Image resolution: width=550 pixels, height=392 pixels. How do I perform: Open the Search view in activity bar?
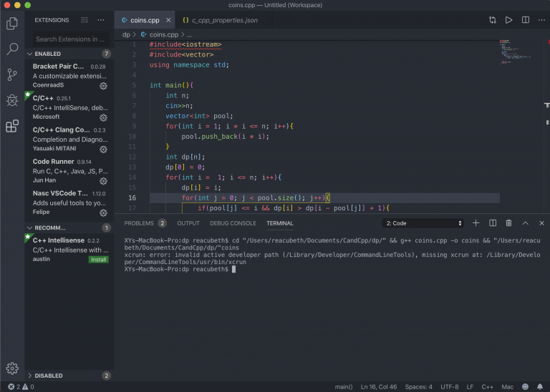[12, 49]
